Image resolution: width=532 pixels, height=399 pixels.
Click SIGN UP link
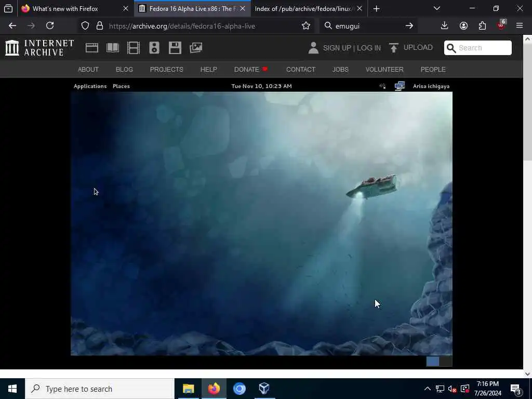click(337, 48)
